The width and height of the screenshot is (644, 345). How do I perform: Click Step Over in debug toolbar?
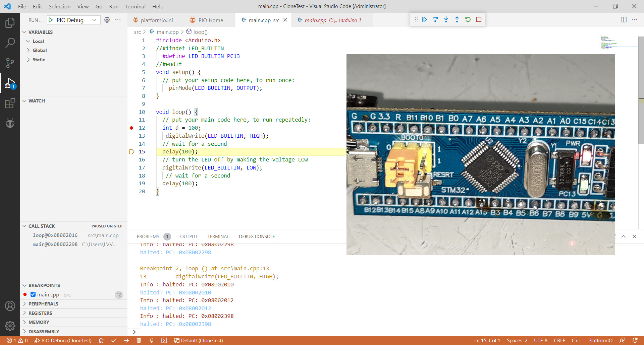(x=435, y=20)
